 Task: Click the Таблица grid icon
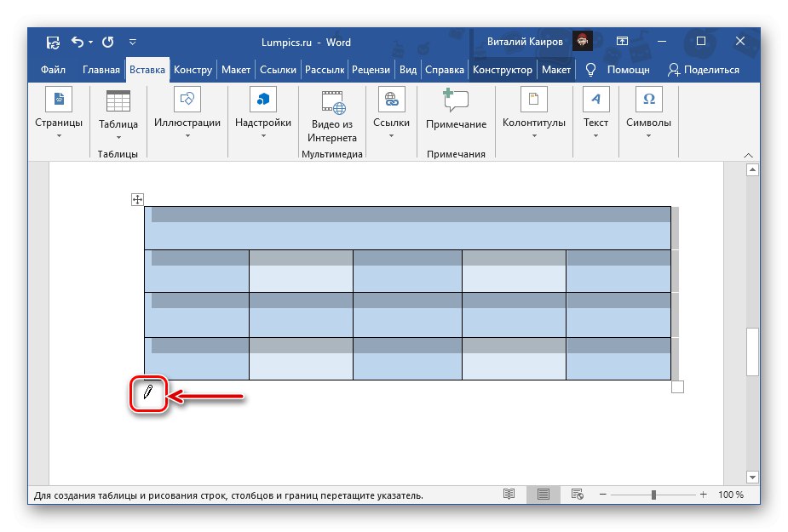point(118,101)
